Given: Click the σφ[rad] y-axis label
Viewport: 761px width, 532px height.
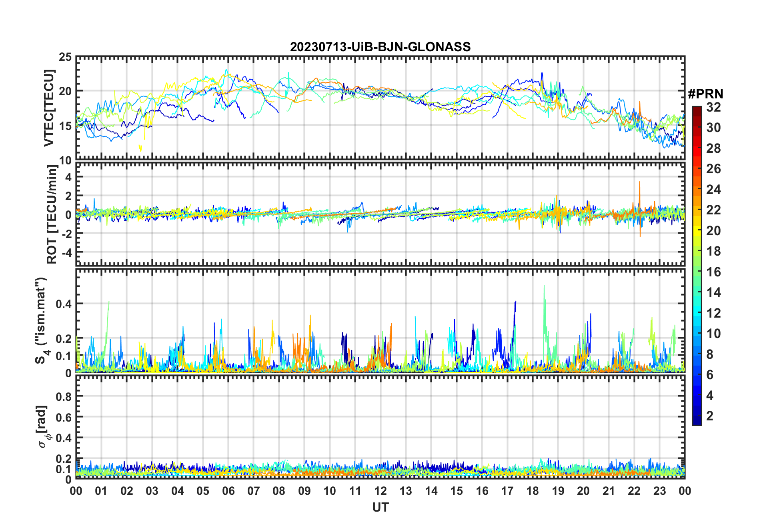Looking at the screenshot, I should [43, 427].
